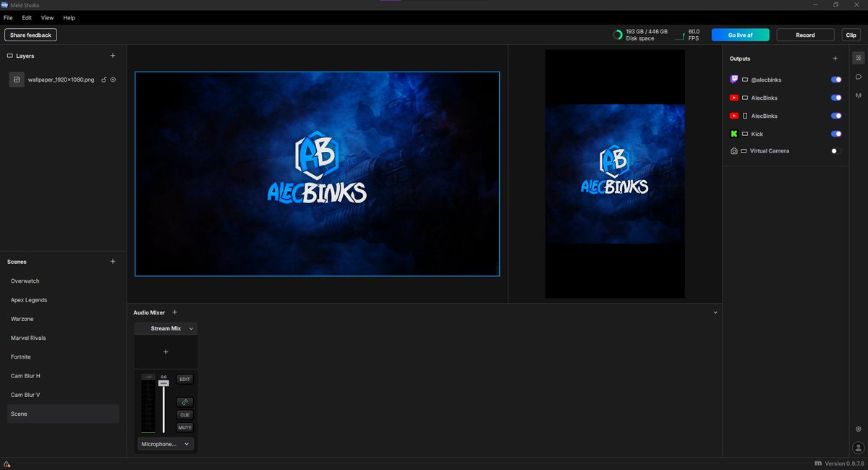Open the View menu
Screen dimensions: 868x470
tap(47, 17)
